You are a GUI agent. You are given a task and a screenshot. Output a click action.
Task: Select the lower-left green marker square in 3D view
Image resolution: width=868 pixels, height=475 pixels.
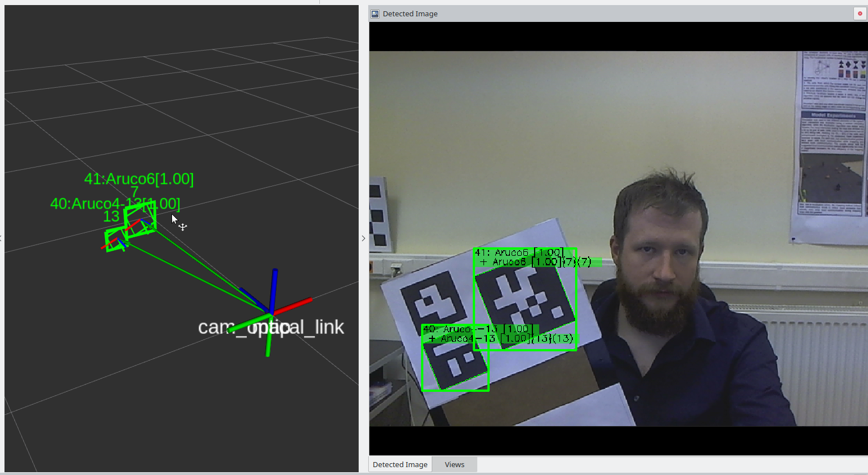click(115, 240)
